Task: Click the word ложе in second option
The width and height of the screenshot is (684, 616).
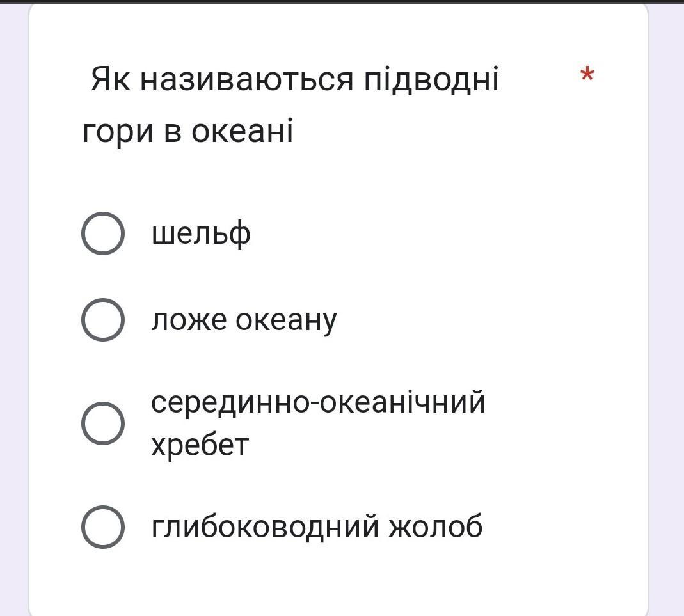Action: coord(189,321)
